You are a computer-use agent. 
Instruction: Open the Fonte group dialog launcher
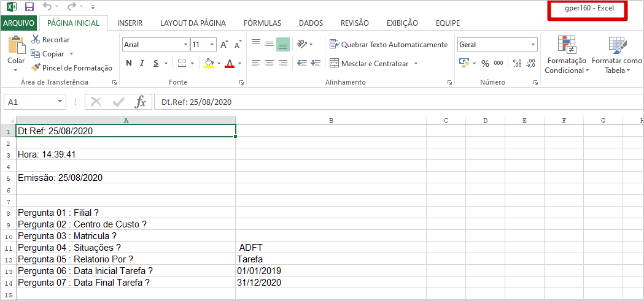241,82
